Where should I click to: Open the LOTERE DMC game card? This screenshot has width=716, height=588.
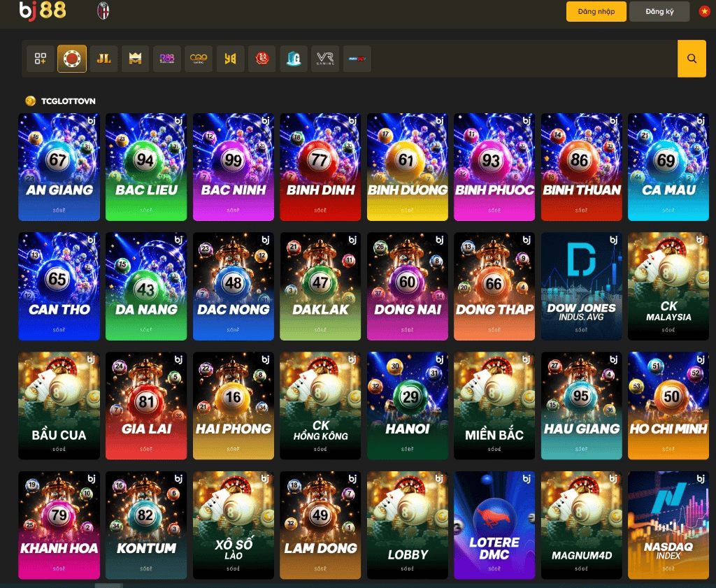pyautogui.click(x=494, y=526)
